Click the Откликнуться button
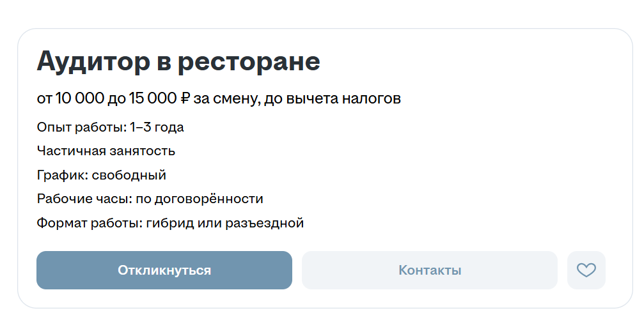644x336 pixels. coord(164,270)
